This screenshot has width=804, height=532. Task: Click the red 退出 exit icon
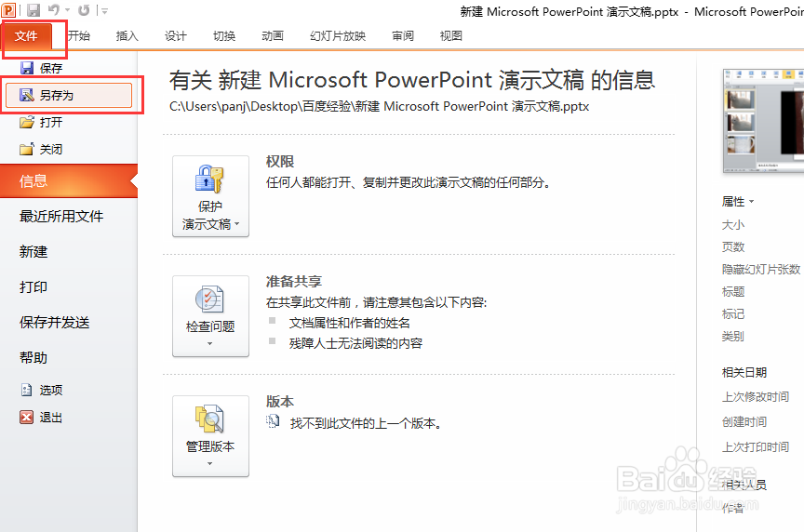pos(27,418)
